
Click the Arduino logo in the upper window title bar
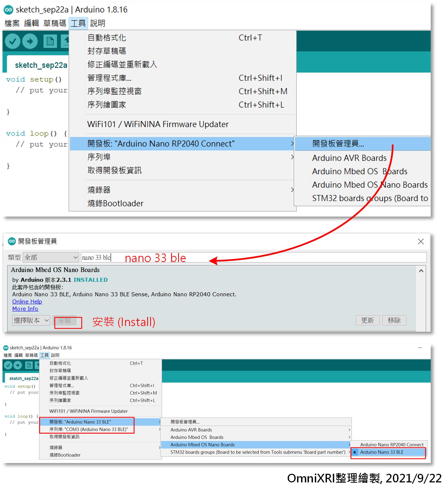point(8,10)
